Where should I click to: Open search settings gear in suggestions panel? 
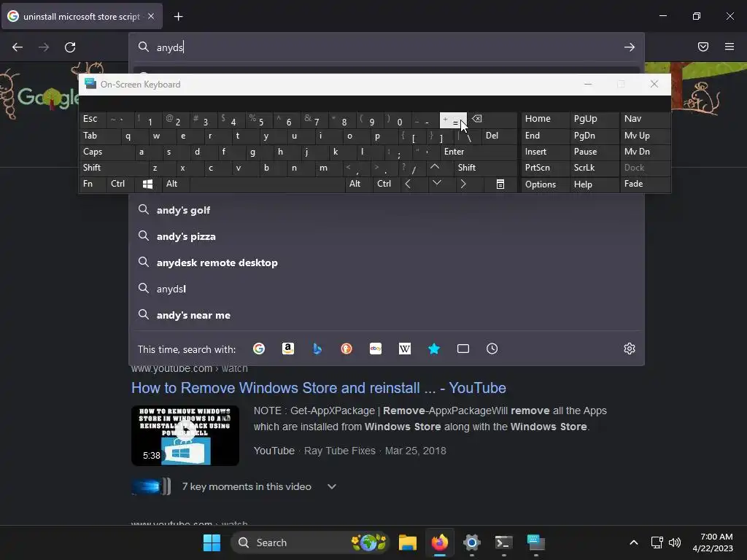pyautogui.click(x=630, y=349)
